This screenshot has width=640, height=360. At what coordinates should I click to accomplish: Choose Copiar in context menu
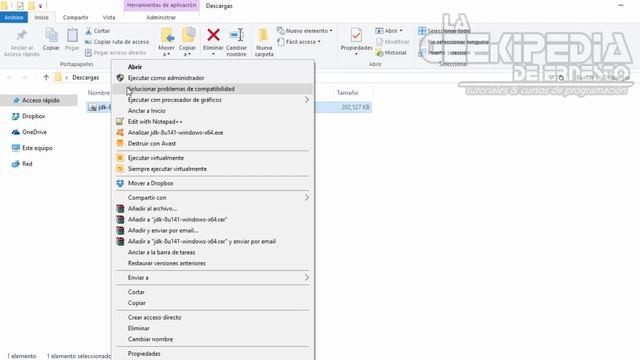[x=213, y=303]
